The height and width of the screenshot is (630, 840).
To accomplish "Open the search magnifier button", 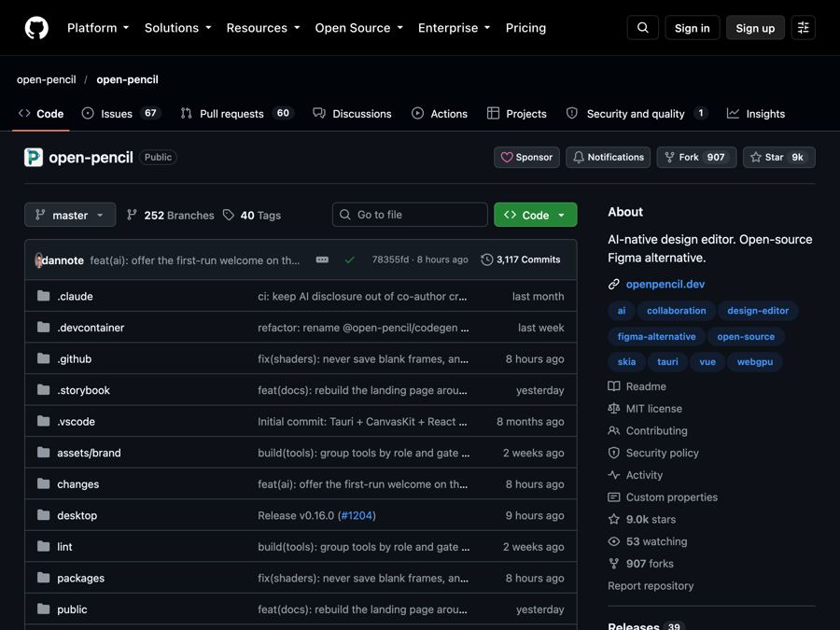I will [x=643, y=28].
